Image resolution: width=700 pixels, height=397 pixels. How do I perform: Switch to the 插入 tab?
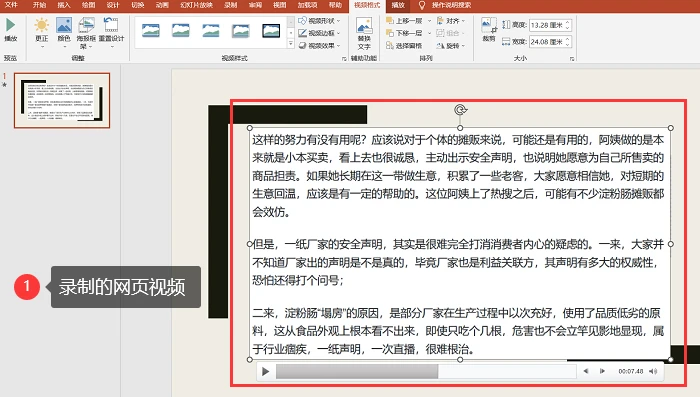pos(64,5)
